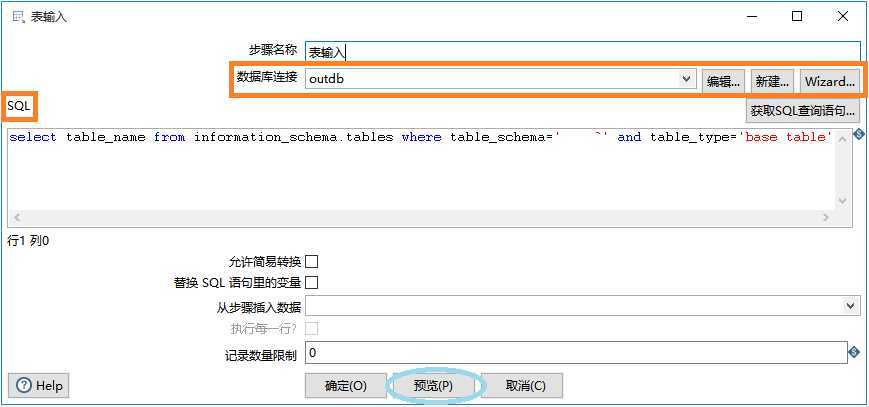This screenshot has height=407, width=869.
Task: Close the 表输入 dialog window
Action: coord(842,17)
